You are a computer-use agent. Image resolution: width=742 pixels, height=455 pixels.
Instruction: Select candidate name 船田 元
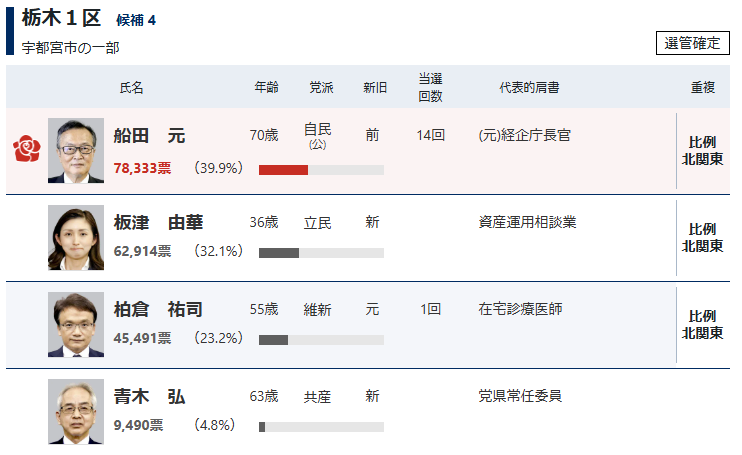[x=149, y=136]
